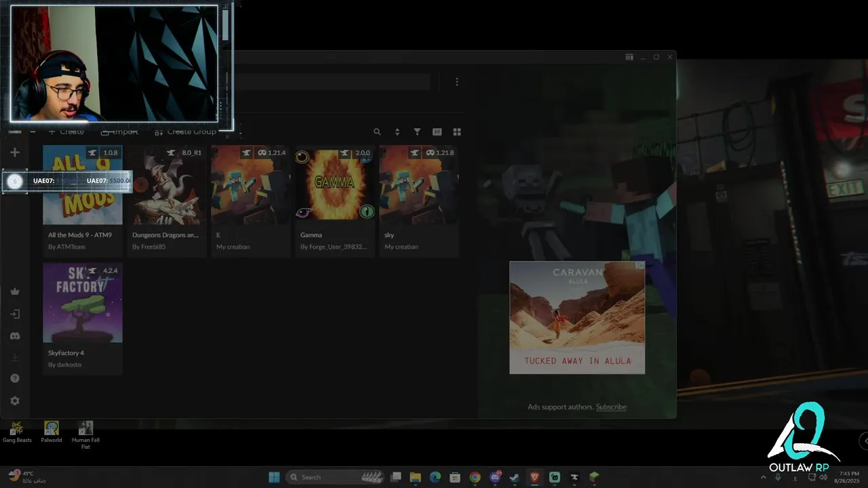Click the M icon in the modpack toolbar
This screenshot has width=868, height=488.
tap(437, 131)
